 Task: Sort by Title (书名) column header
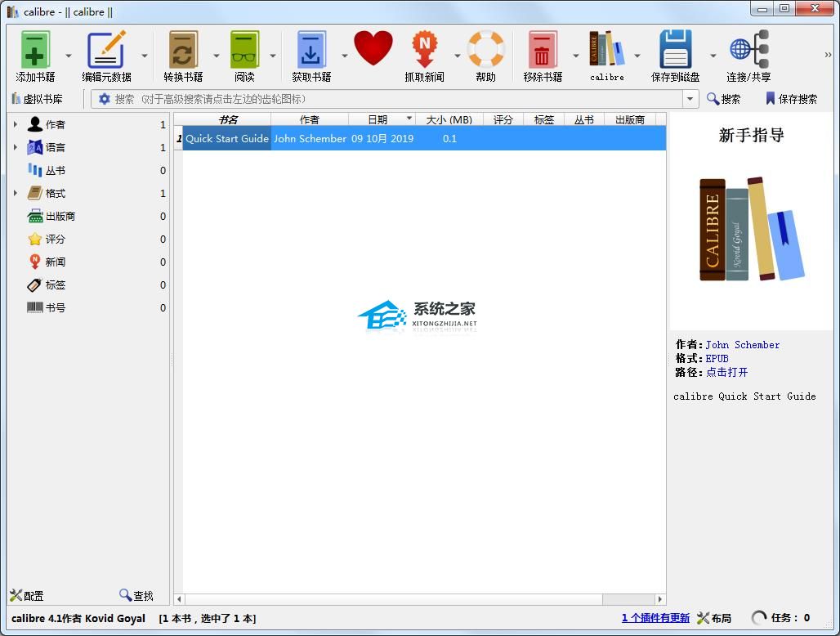coord(227,119)
